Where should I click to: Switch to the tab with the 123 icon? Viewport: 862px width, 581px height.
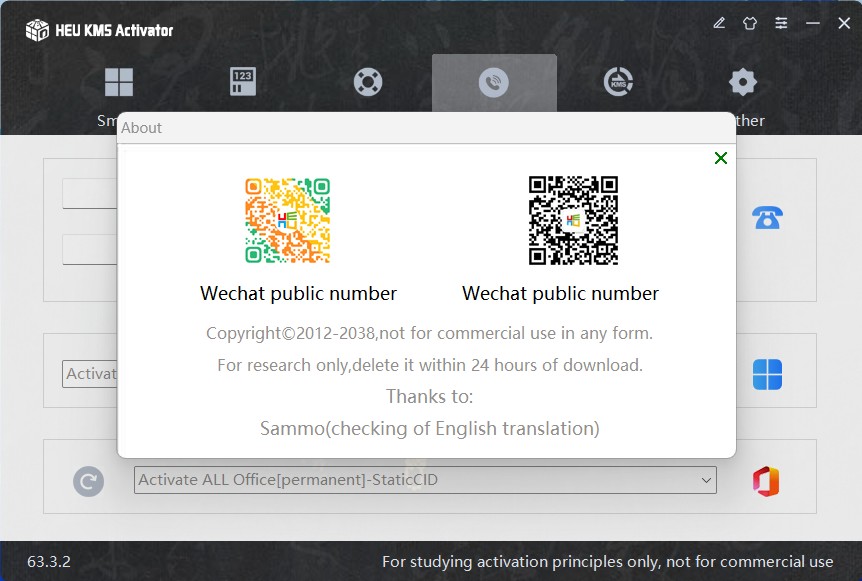pos(243,82)
